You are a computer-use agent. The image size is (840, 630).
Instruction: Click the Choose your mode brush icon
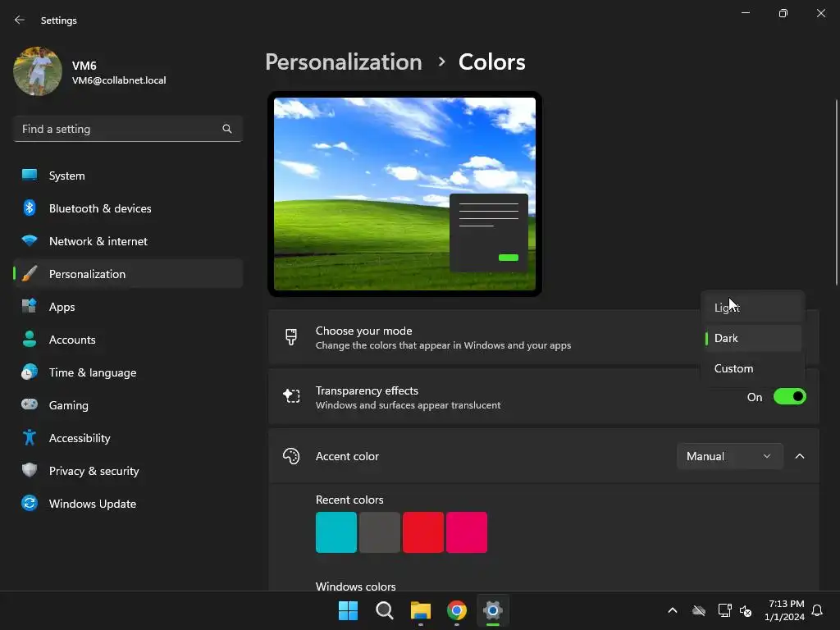click(291, 337)
